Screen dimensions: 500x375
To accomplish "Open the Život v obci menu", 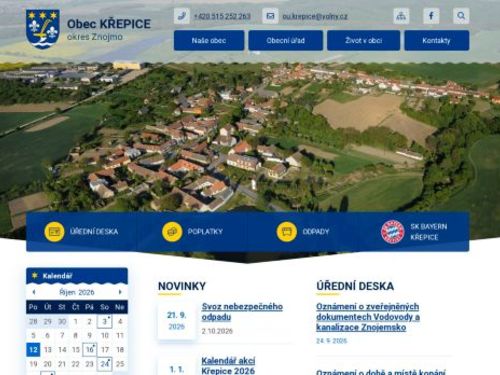I will point(363,40).
